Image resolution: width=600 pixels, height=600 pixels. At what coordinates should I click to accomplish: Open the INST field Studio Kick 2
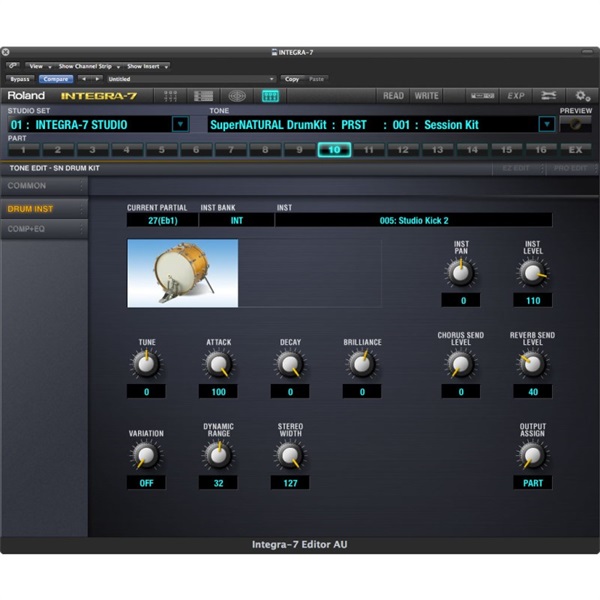click(x=414, y=220)
